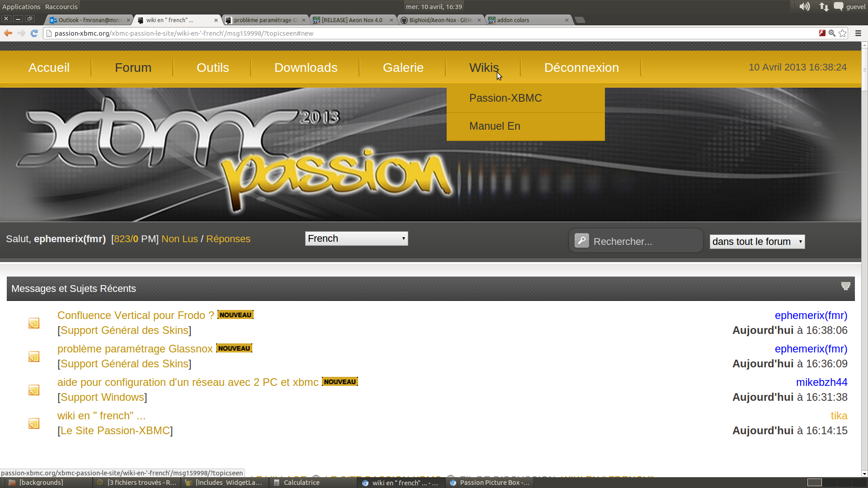Switch to the Outlook - fmronan tab
The height and width of the screenshot is (488, 868).
[x=90, y=20]
